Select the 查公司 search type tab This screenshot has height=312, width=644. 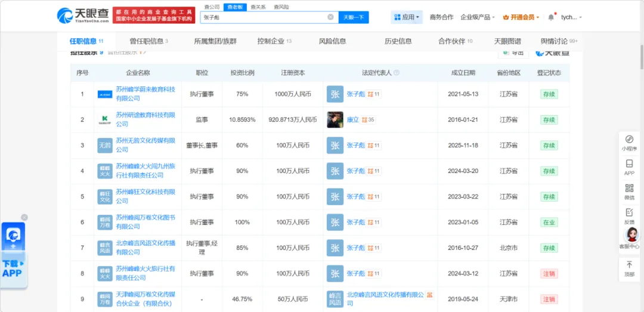tap(212, 7)
